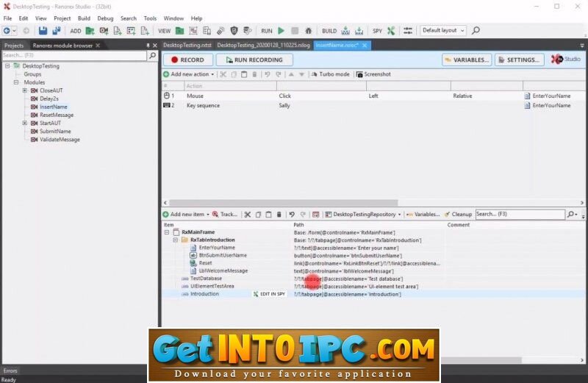Click delete trash icon in the actions toolbar
The height and width of the screenshot is (383, 588).
click(x=254, y=74)
